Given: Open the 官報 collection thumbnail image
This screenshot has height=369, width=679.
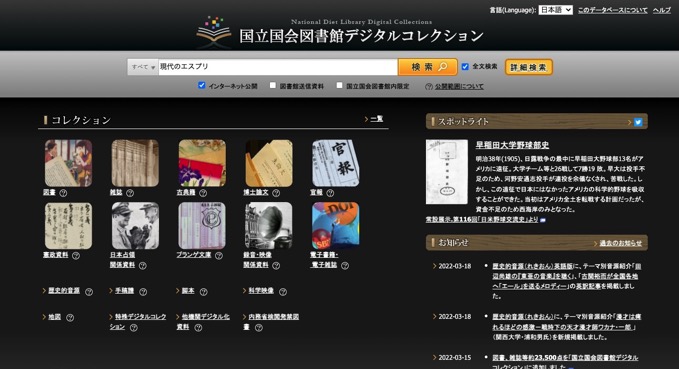Looking at the screenshot, I should coord(335,163).
